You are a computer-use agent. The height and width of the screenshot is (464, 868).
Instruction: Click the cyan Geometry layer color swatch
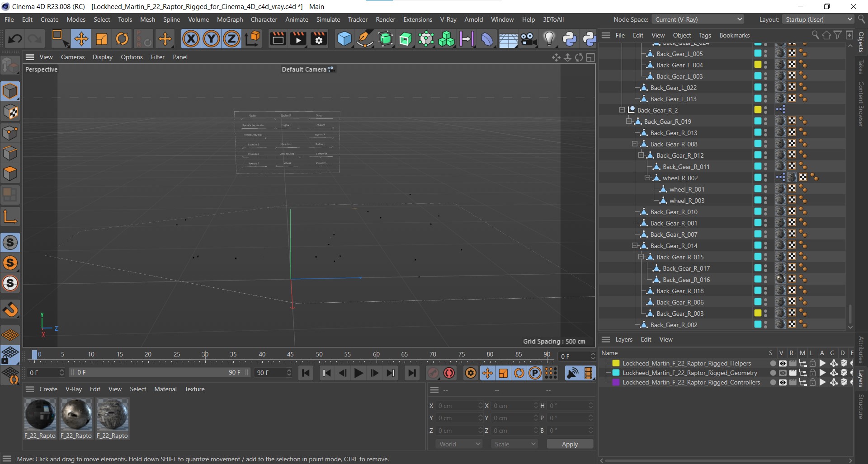click(x=616, y=373)
